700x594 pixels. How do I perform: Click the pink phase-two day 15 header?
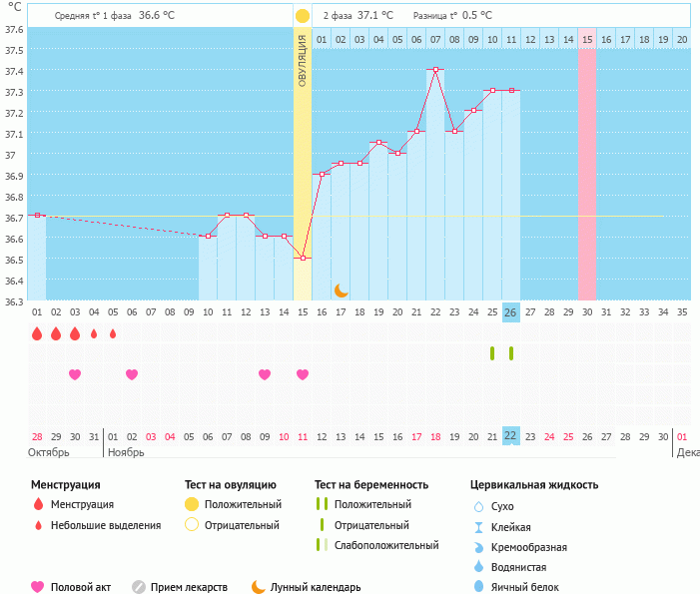[x=587, y=39]
